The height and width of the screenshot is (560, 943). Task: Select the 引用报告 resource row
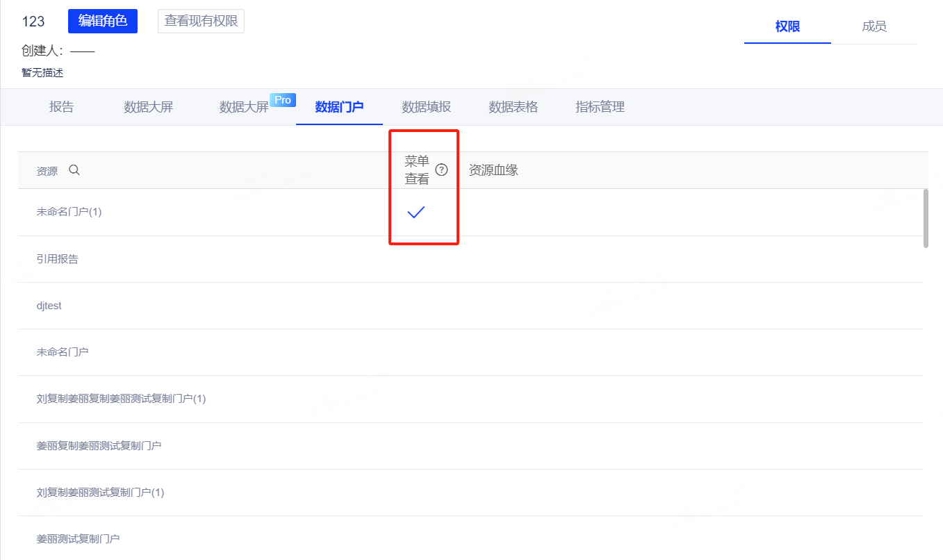(58, 259)
